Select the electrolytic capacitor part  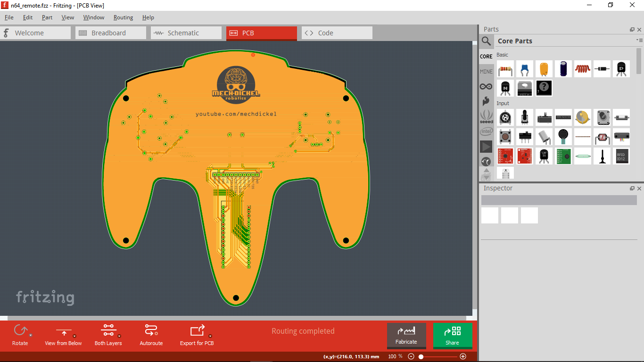click(563, 69)
